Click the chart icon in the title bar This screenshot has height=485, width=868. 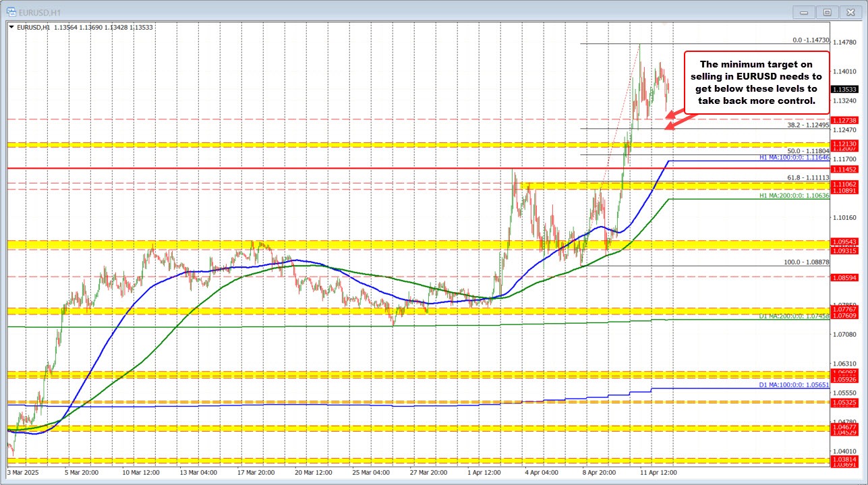pos(11,11)
